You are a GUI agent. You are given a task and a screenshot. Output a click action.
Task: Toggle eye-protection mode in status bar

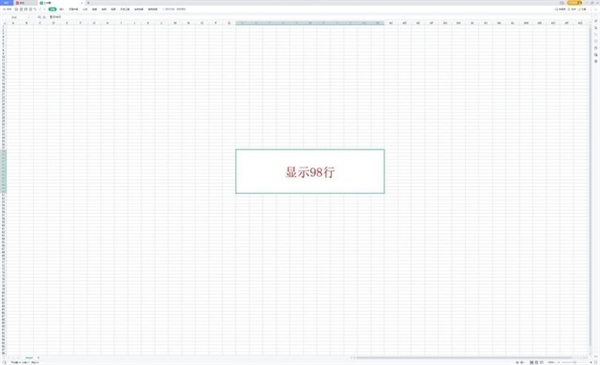pyautogui.click(x=517, y=362)
